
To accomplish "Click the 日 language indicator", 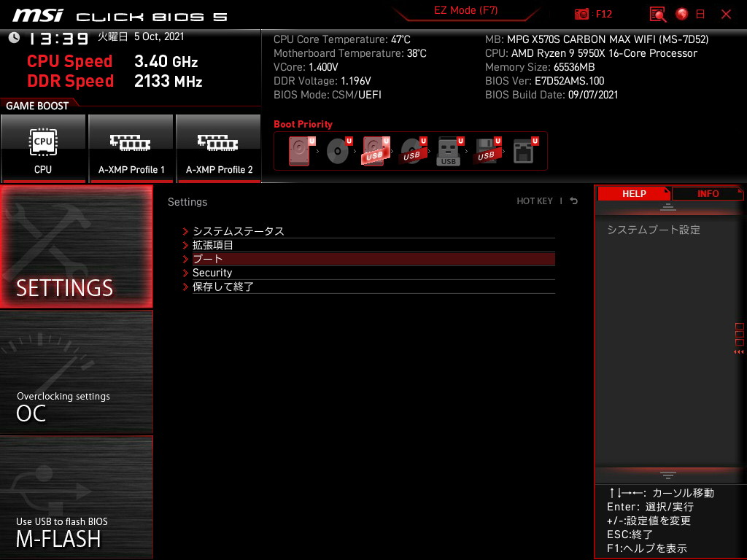I will click(700, 15).
